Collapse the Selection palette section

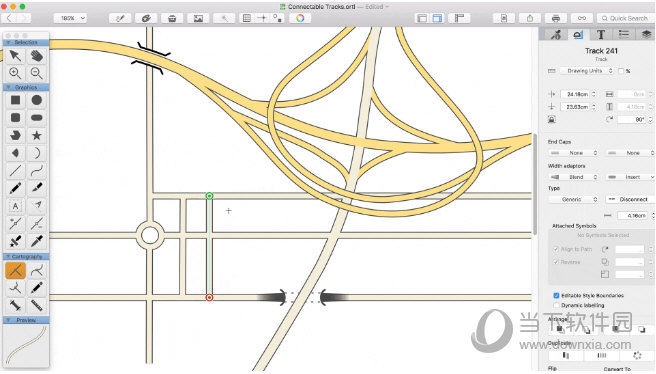pyautogui.click(x=8, y=42)
